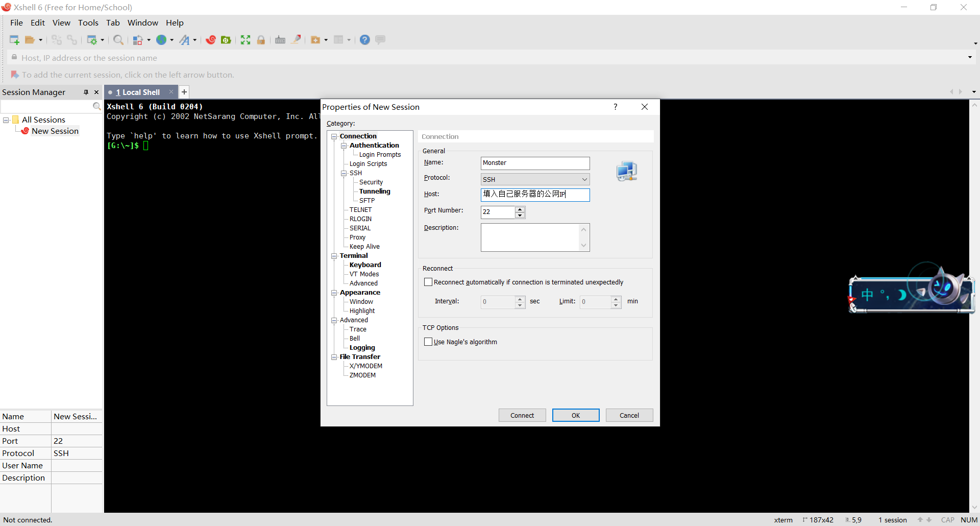Add a new tab with plus button
The width and height of the screenshot is (980, 526).
[184, 92]
